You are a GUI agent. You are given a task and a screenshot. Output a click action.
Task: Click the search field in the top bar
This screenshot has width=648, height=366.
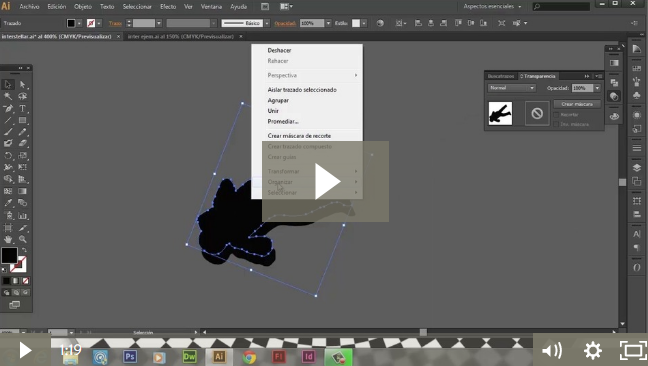click(x=561, y=7)
